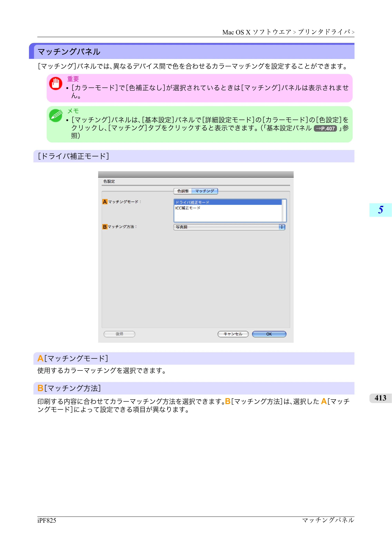Choose ドライバ補正モード in the matching mode list
Image resolution: width=392 pixels, height=554 pixels.
228,202
